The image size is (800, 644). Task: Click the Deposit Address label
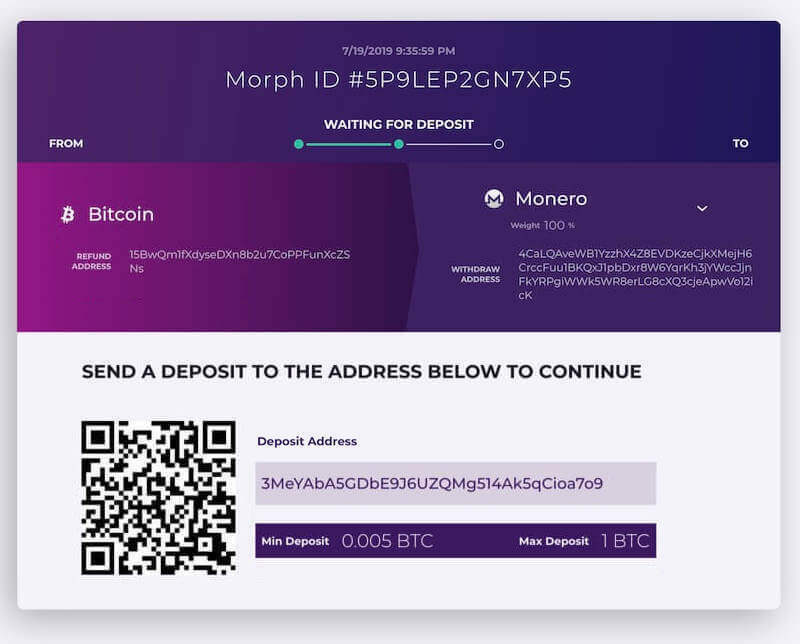(x=307, y=441)
